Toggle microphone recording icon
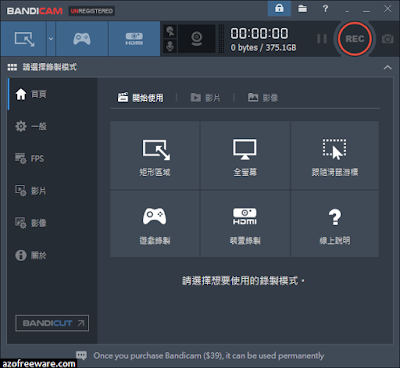This screenshot has height=368, width=400. [x=170, y=46]
